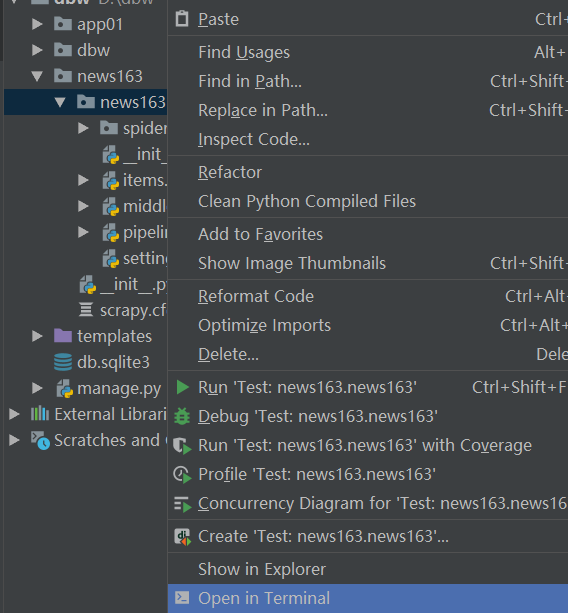Image resolution: width=568 pixels, height=613 pixels.
Task: Click the app01 folder icon
Action: coord(63,24)
